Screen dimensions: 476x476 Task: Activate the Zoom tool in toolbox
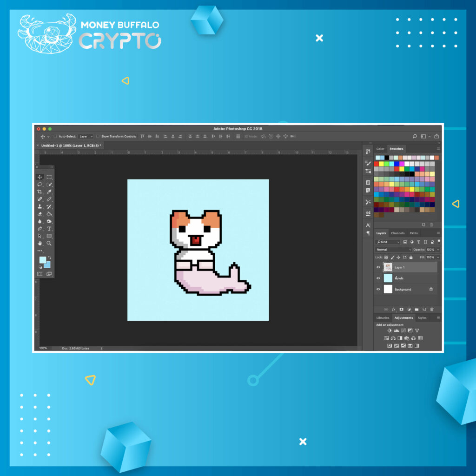[x=49, y=243]
